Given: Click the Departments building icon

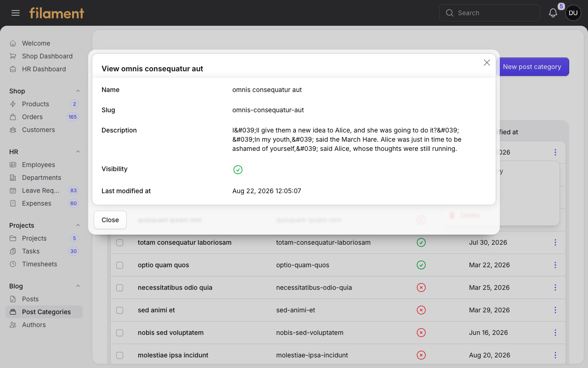Looking at the screenshot, I should [x=13, y=178].
